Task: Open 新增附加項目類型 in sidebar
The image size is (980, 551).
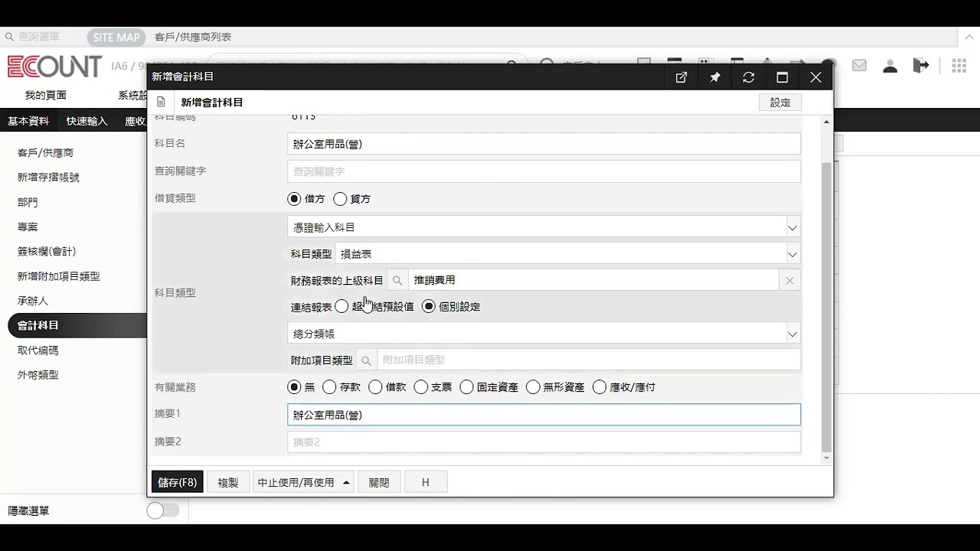Action: pyautogui.click(x=58, y=277)
